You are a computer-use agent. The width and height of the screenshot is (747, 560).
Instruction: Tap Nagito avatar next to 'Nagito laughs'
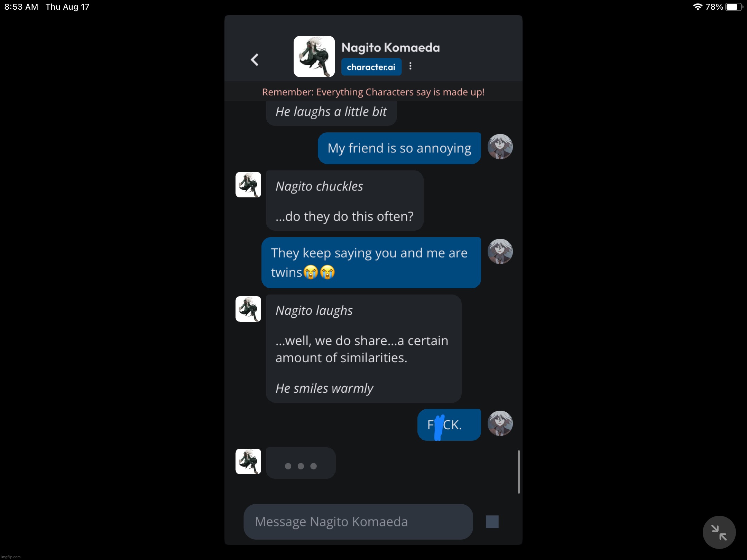coord(248,309)
